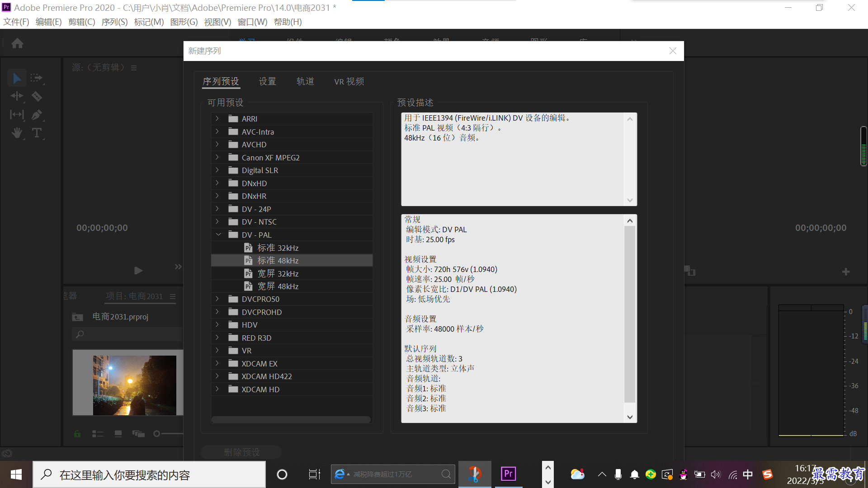Expand the DV - NTSC folder
The image size is (868, 488).
[217, 222]
